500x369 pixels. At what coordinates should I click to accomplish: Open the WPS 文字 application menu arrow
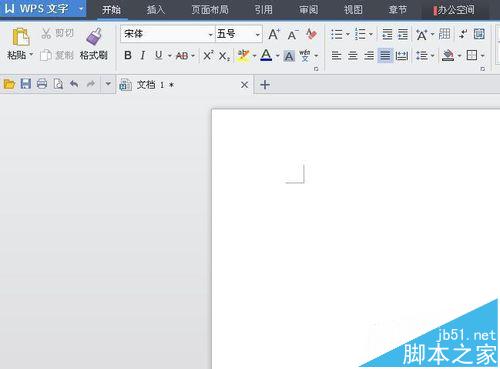coord(81,9)
